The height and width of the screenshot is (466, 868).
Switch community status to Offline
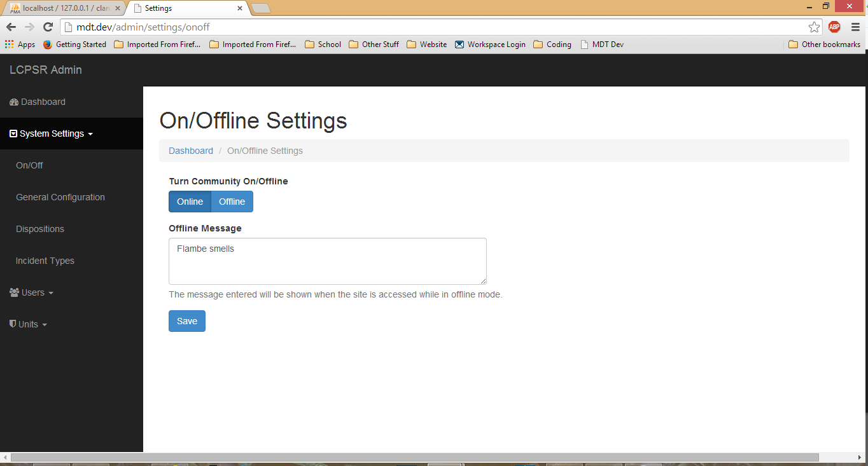click(232, 202)
